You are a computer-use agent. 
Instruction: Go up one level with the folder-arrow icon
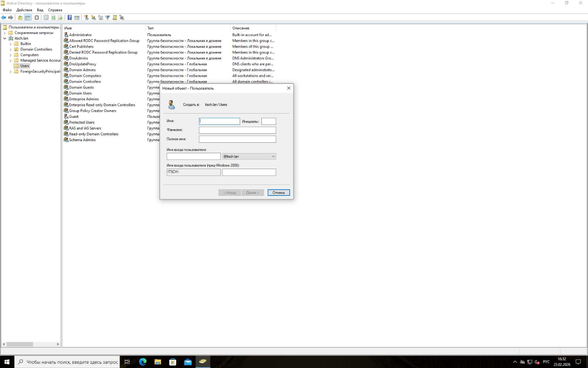point(20,17)
